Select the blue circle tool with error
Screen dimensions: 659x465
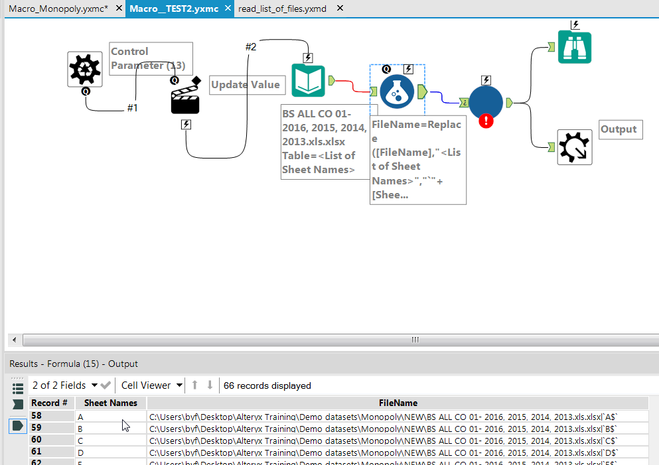[486, 103]
